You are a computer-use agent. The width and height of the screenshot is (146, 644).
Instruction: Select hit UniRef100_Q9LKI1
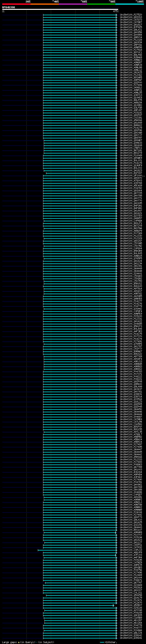click(131, 30)
